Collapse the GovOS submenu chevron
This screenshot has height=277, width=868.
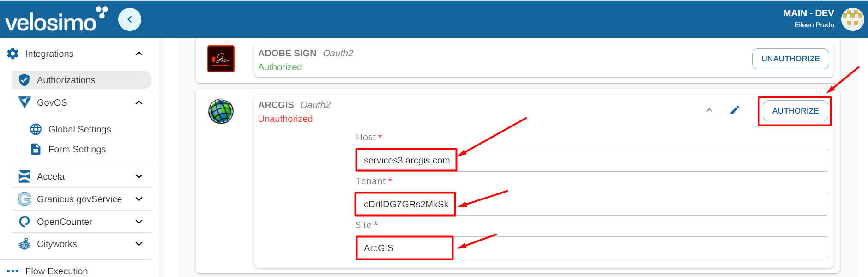pyautogui.click(x=139, y=102)
